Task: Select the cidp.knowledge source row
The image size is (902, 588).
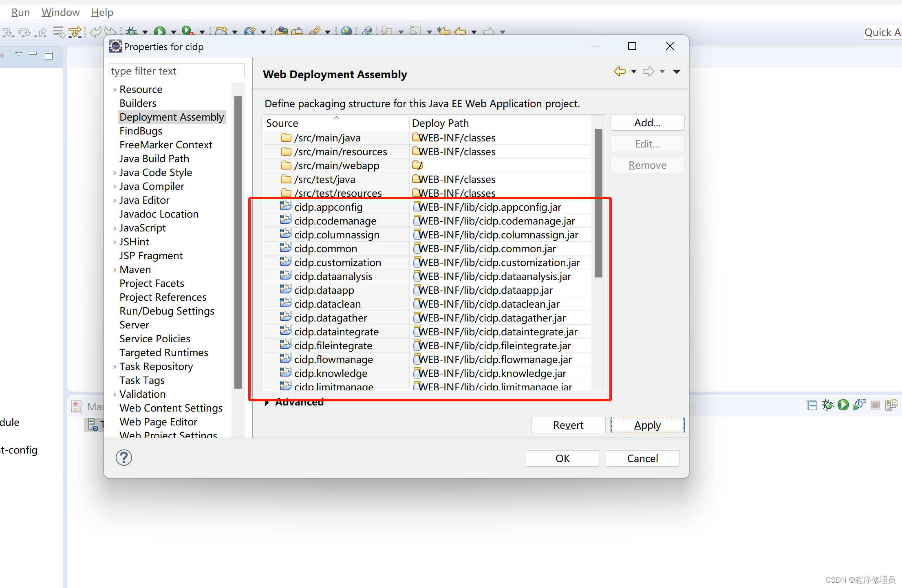Action: (x=336, y=373)
